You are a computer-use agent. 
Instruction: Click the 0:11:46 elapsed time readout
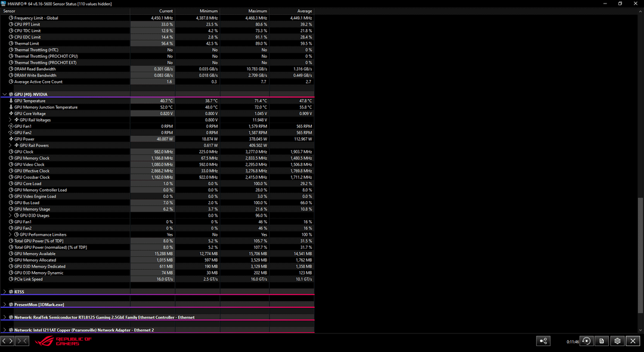pos(572,342)
